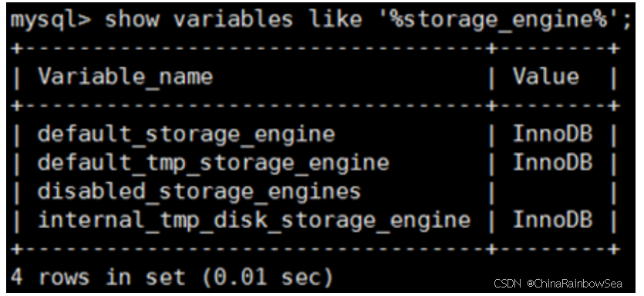Viewport: 644px width, 296px height.
Task: Click disabled_storage_engines variable name
Action: pos(199,192)
